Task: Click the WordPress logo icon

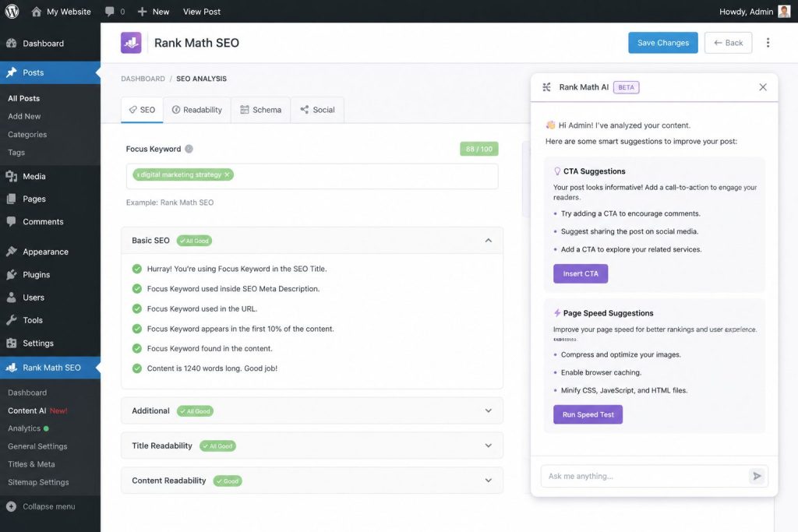Action: [12, 11]
